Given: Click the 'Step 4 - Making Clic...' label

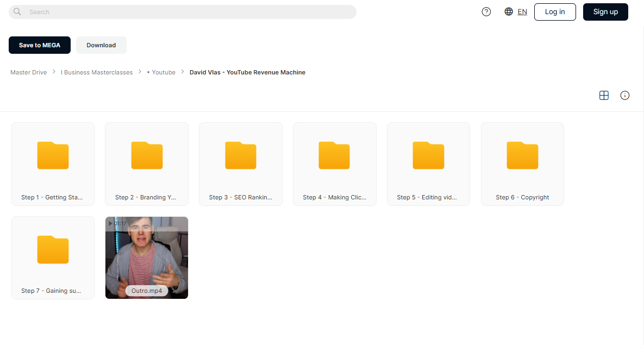Looking at the screenshot, I should click(x=334, y=198).
